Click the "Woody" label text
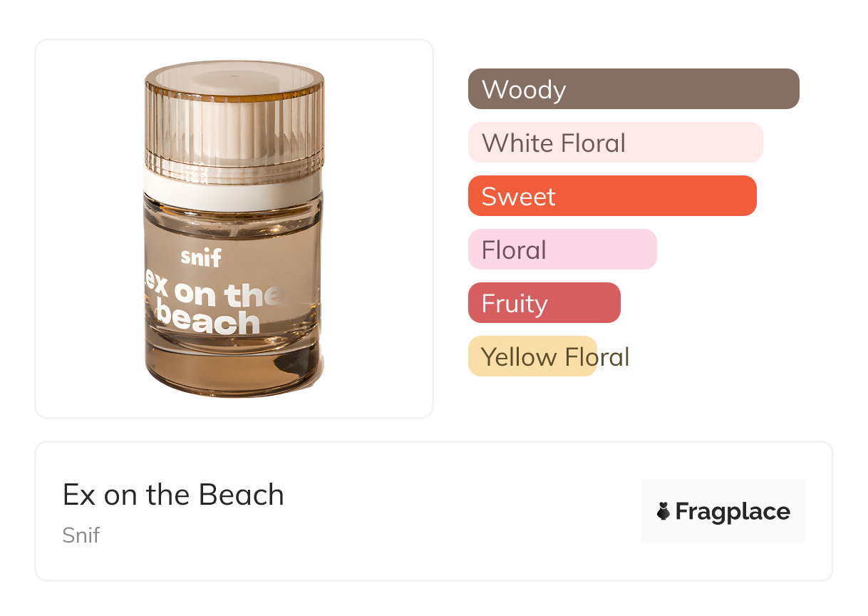Screen dimensions: 868x616 click(x=524, y=90)
